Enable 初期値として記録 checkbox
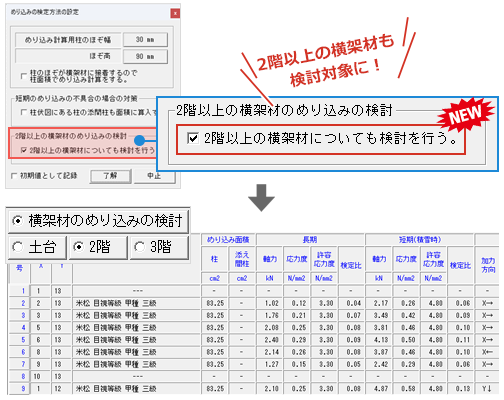Screen dimensions: 504x400 14,176
